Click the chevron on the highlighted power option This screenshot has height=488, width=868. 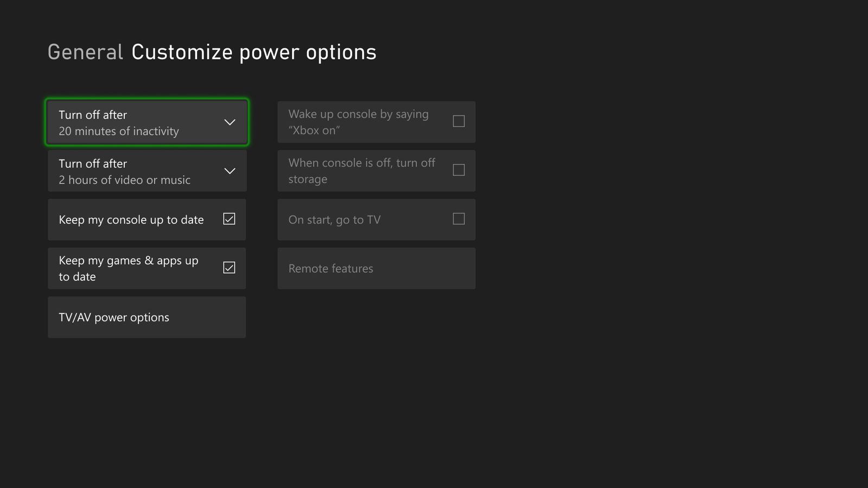coord(229,122)
